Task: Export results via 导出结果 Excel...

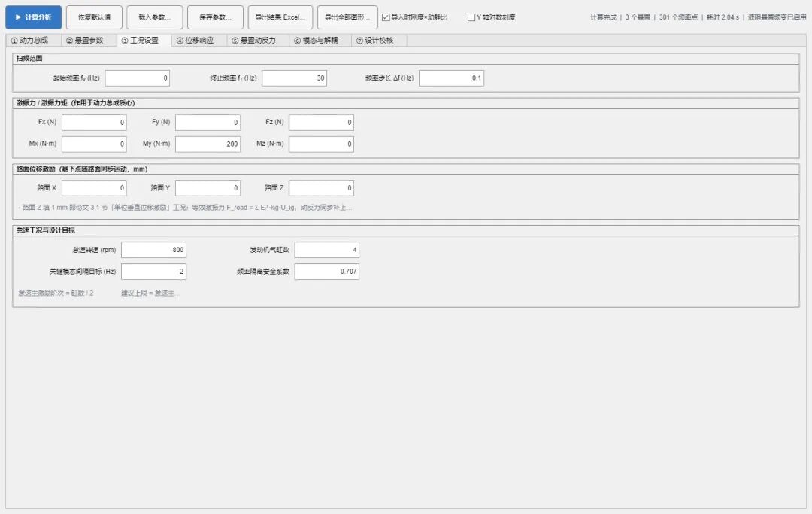Action: click(x=280, y=17)
